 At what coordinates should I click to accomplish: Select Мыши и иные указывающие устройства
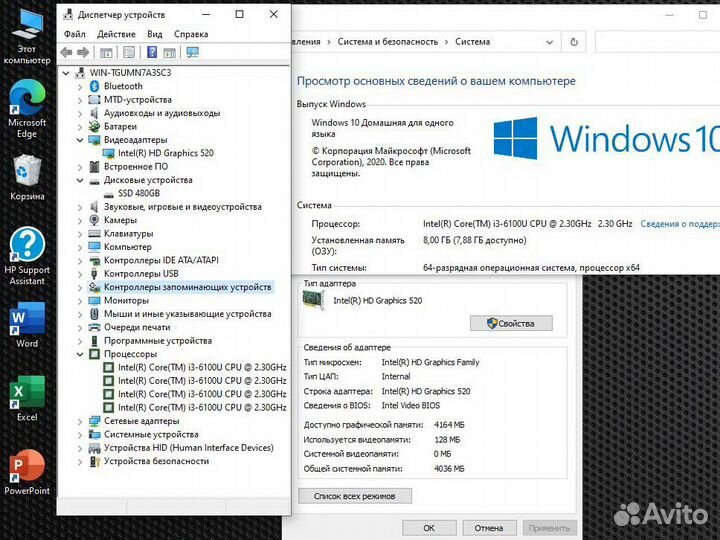coord(187,314)
